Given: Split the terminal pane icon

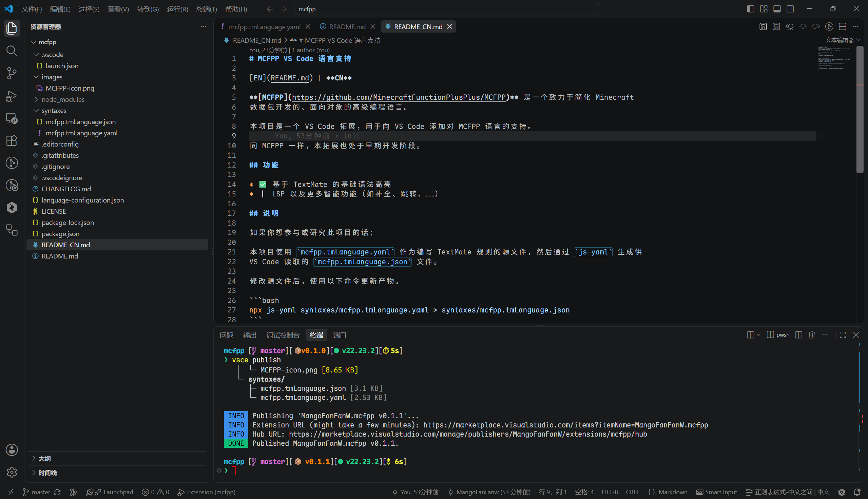Looking at the screenshot, I should (x=798, y=335).
